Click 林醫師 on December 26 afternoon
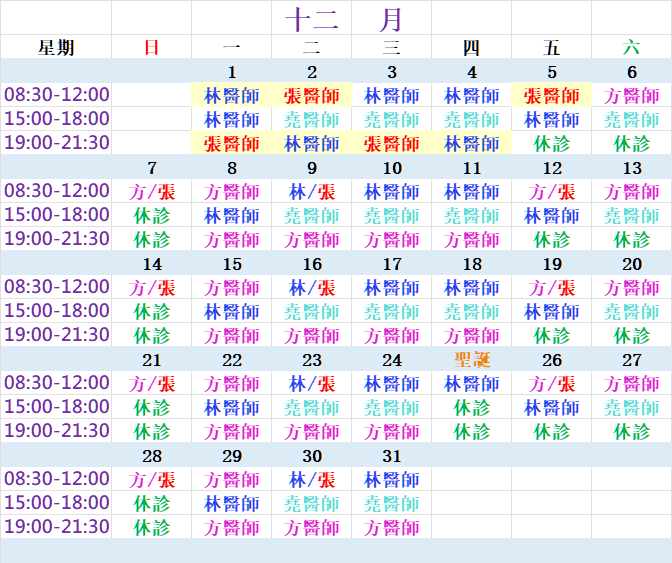 551,407
